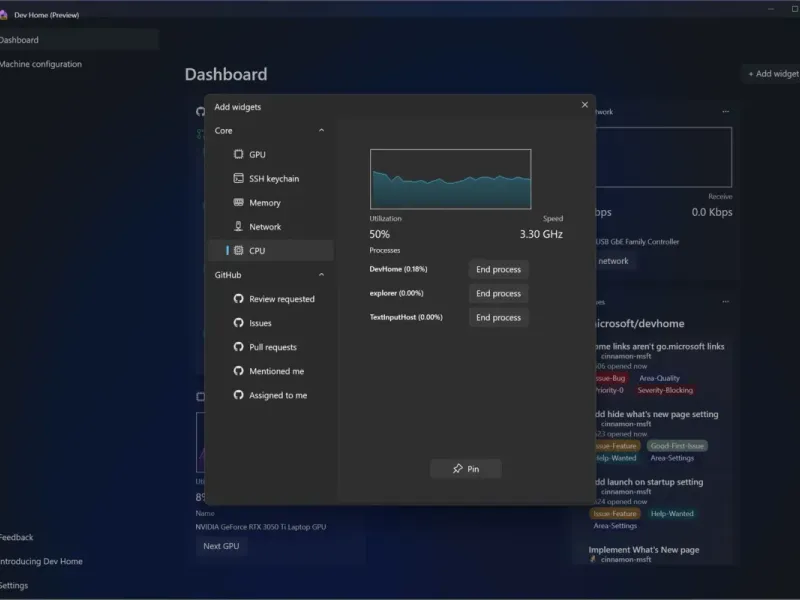Open issue Add hide what's new page setting
Image resolution: width=800 pixels, height=600 pixels.
click(657, 414)
